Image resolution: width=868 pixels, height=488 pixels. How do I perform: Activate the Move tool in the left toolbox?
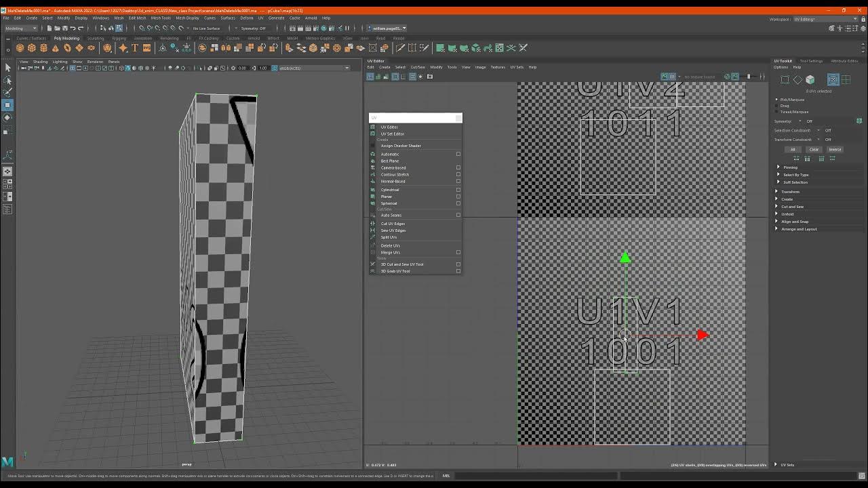click(x=8, y=105)
